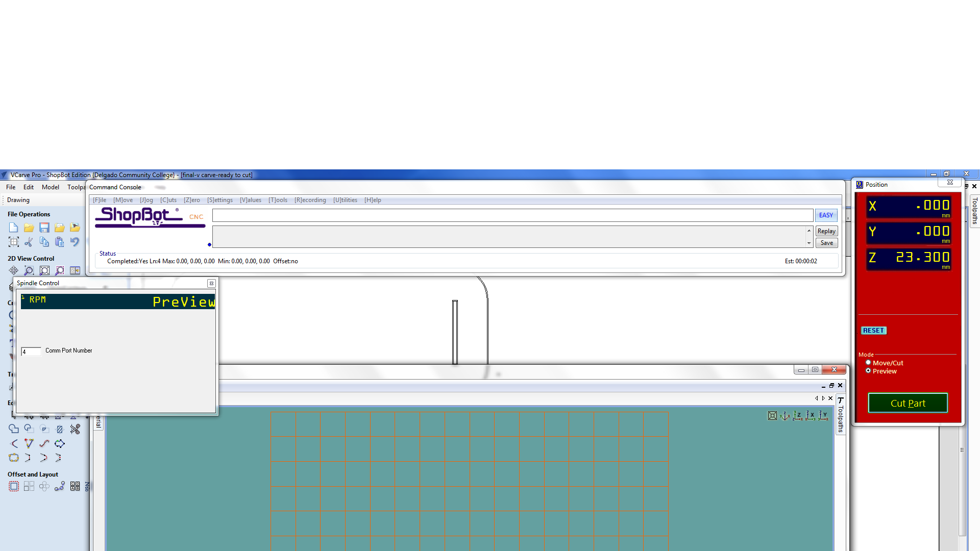
Task: Paste with the clipboard icon
Action: tap(60, 242)
